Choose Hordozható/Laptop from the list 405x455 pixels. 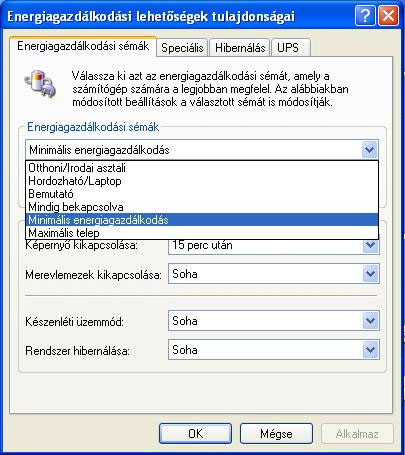pyautogui.click(x=202, y=181)
